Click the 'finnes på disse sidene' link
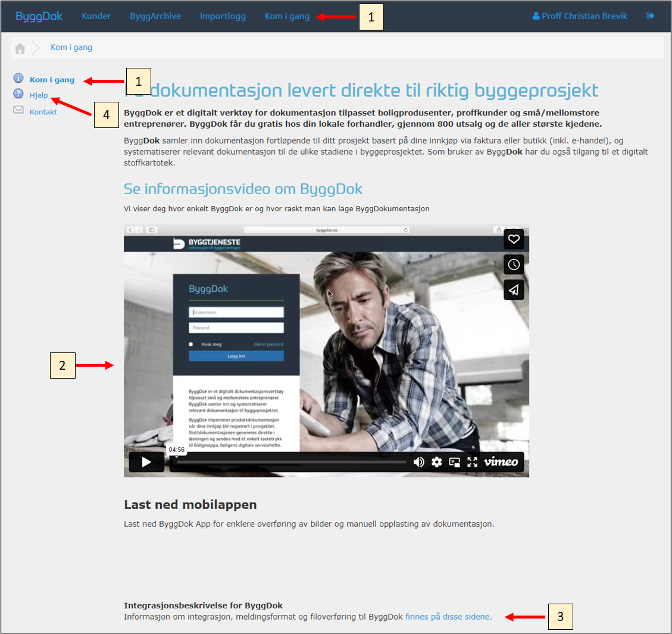 click(x=448, y=617)
